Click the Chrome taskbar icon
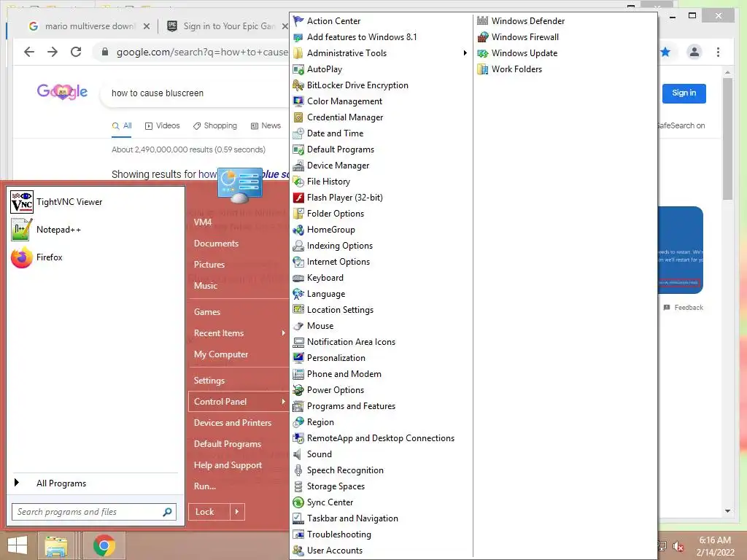The height and width of the screenshot is (560, 747). (104, 545)
